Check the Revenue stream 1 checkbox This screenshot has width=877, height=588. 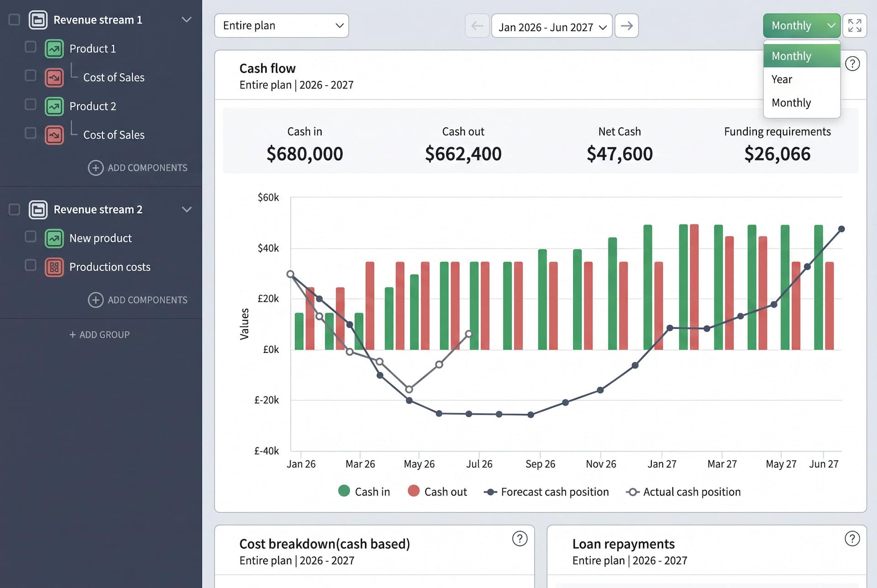[14, 20]
